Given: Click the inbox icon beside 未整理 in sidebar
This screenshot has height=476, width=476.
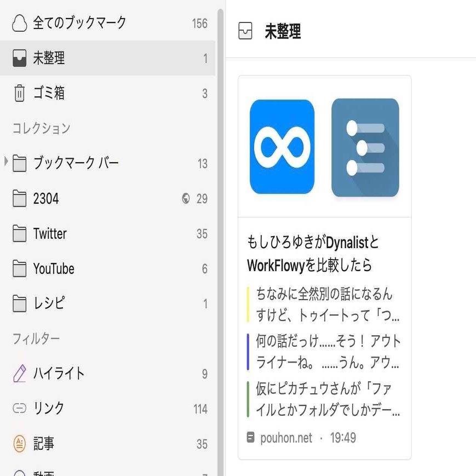Looking at the screenshot, I should coord(19,58).
